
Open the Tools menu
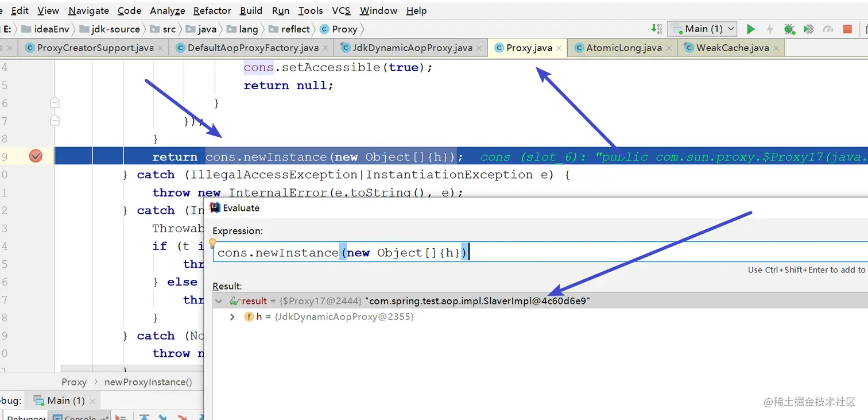(311, 10)
